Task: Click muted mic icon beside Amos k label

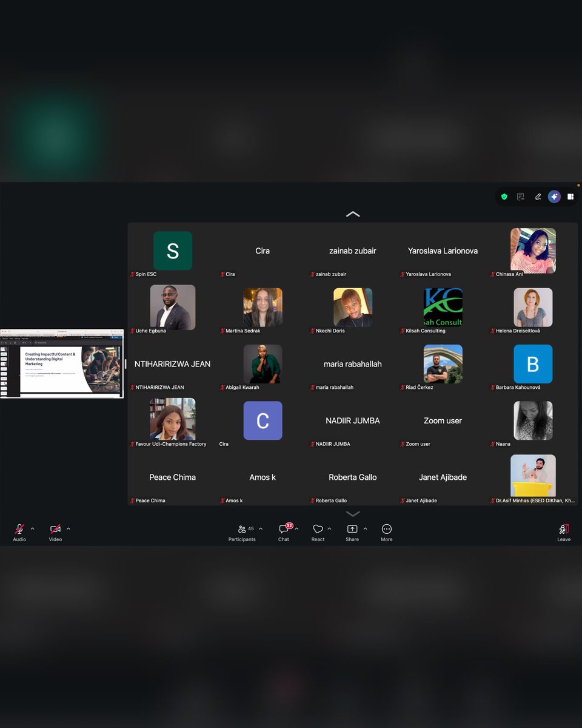Action: click(x=222, y=500)
